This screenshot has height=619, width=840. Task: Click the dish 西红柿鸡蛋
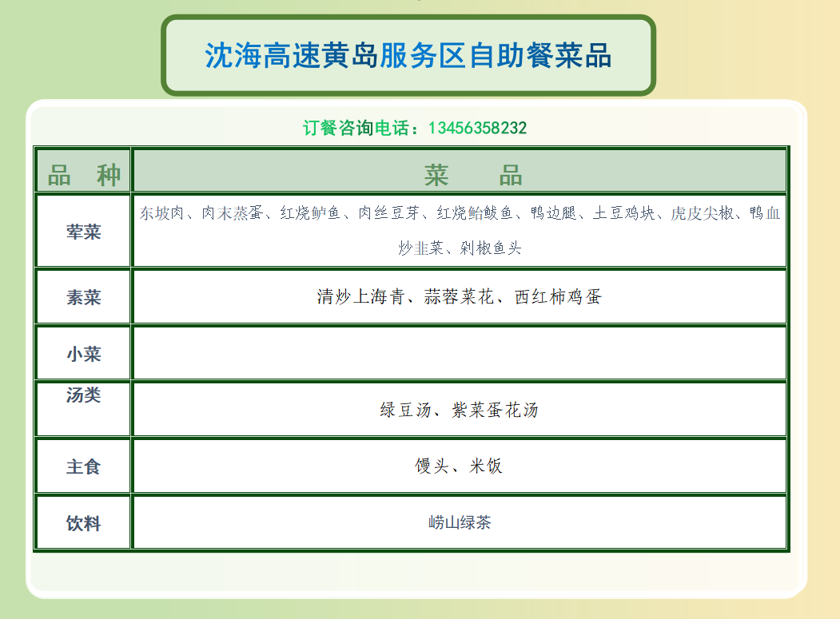pyautogui.click(x=558, y=296)
